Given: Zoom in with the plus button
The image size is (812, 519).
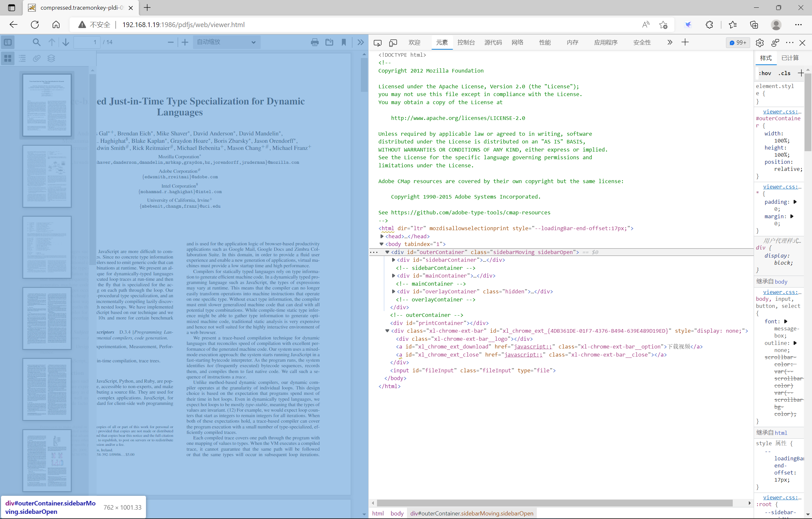Looking at the screenshot, I should coord(185,42).
